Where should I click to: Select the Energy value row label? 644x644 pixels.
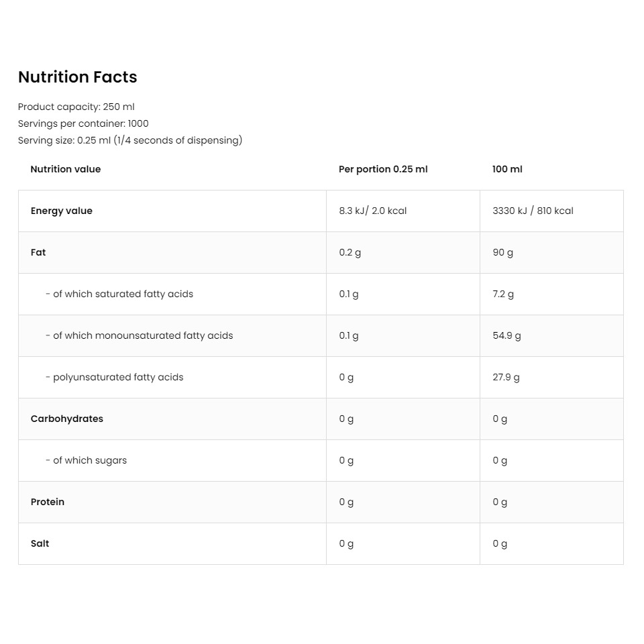click(62, 211)
